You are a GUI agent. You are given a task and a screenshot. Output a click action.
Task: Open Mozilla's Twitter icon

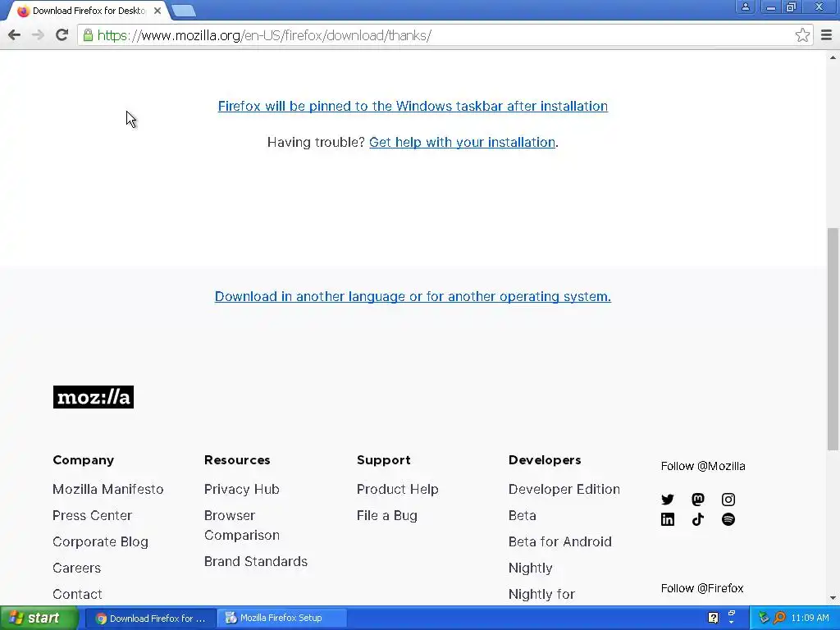[x=668, y=500]
